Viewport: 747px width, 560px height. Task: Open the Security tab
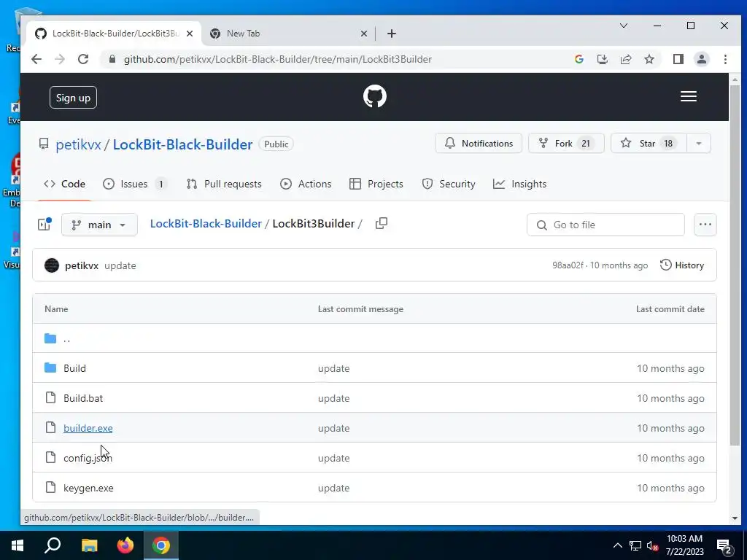tap(449, 184)
